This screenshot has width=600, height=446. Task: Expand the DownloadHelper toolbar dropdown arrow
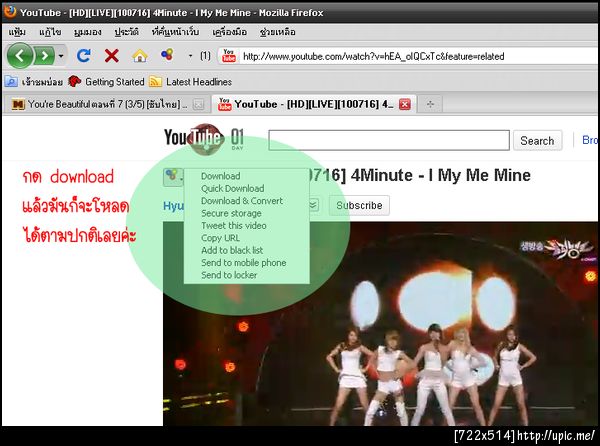pyautogui.click(x=190, y=56)
